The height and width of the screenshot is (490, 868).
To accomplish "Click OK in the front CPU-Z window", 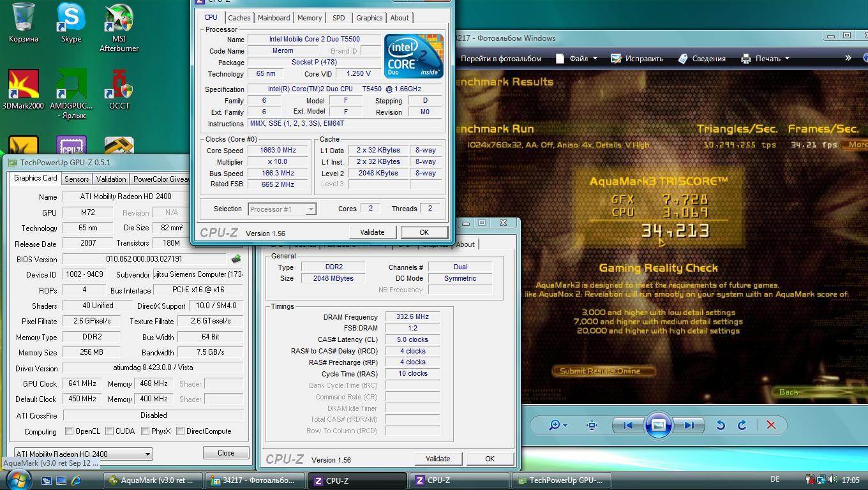I will [x=424, y=232].
